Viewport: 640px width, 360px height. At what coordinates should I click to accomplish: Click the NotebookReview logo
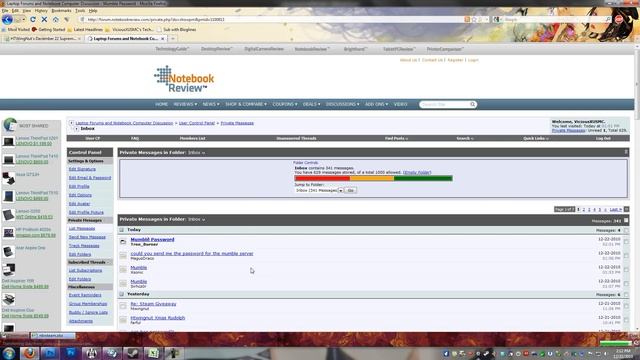184,79
